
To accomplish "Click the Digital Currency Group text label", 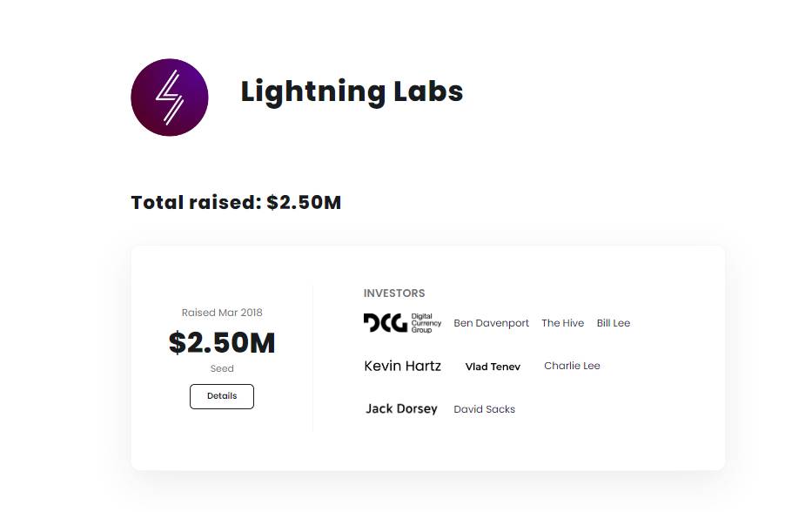I will pyautogui.click(x=426, y=323).
